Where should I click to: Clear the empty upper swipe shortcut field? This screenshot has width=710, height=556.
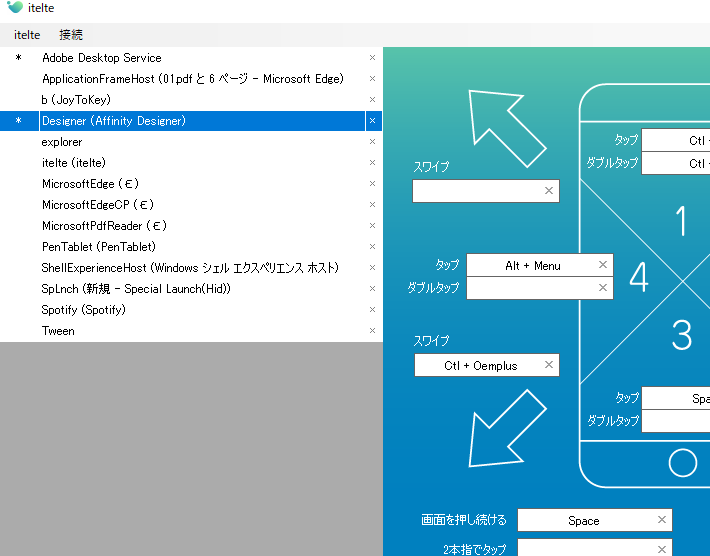coord(549,191)
